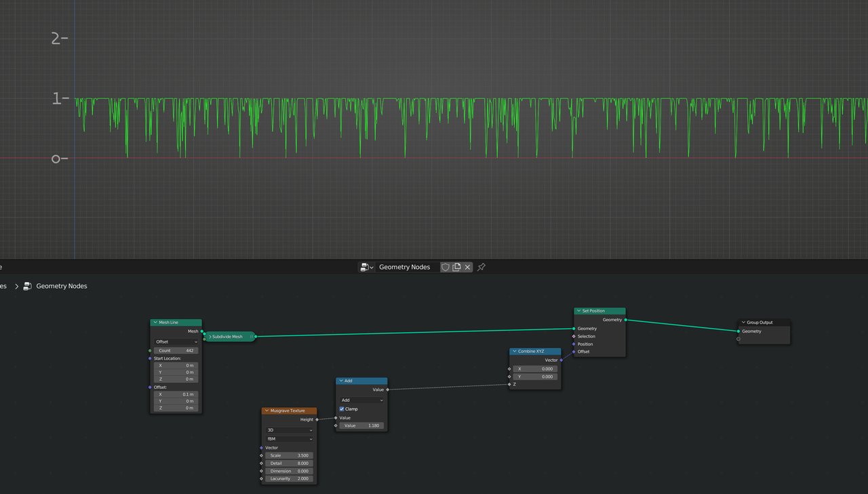Viewport: 868px width, 494px height.
Task: Toggle the pin node tree icon
Action: pyautogui.click(x=481, y=267)
